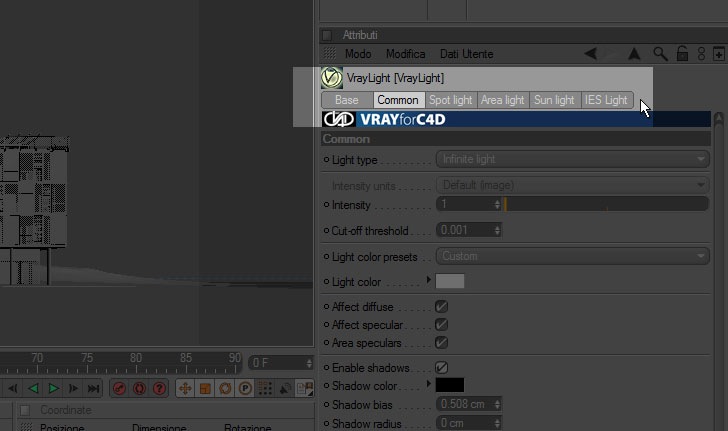Toggle the orange Scale square key icon
This screenshot has width=728, height=431.
coord(205,388)
